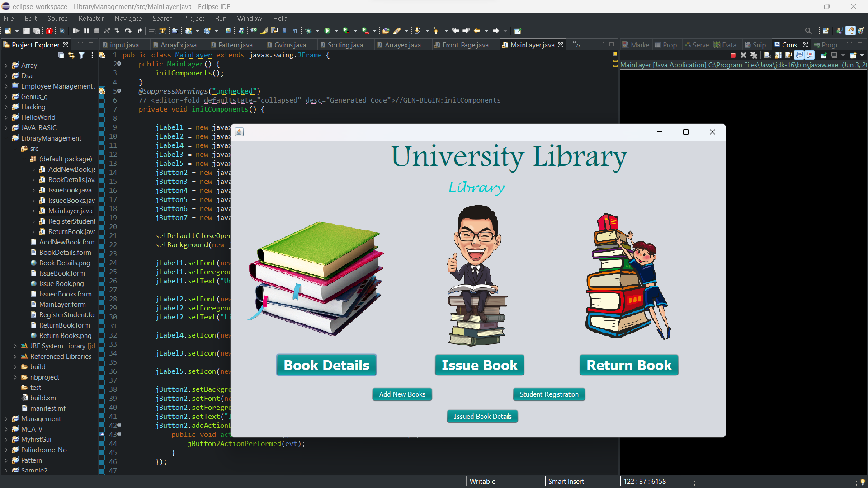Expand the LibraryManagement project tree
The image size is (868, 488).
(6, 138)
